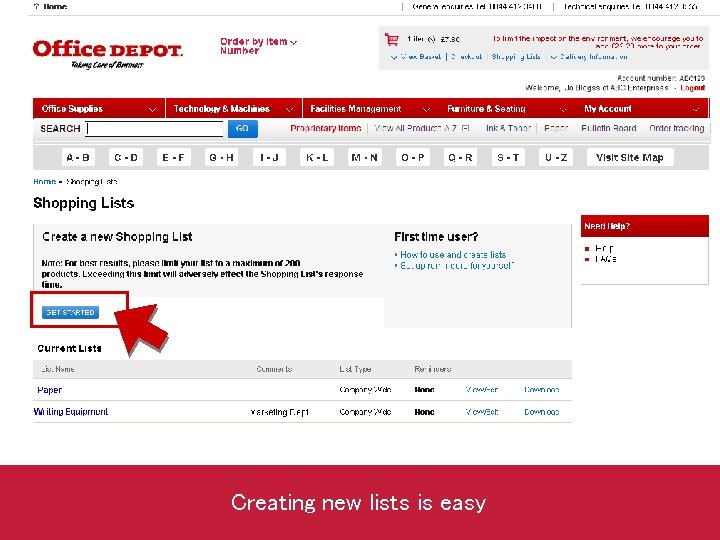Click the Furniture & Seating chevron arrow

point(563,110)
